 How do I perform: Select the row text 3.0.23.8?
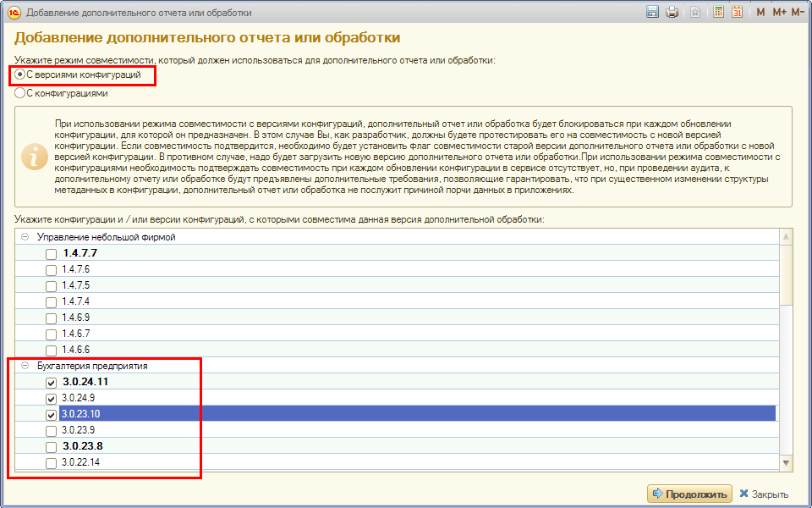coord(82,446)
